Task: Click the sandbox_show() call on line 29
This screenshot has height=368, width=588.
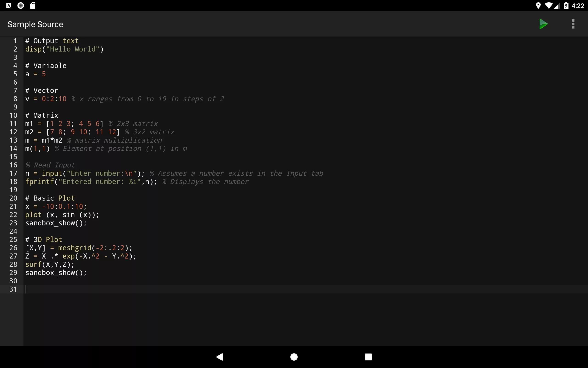Action: (56, 273)
